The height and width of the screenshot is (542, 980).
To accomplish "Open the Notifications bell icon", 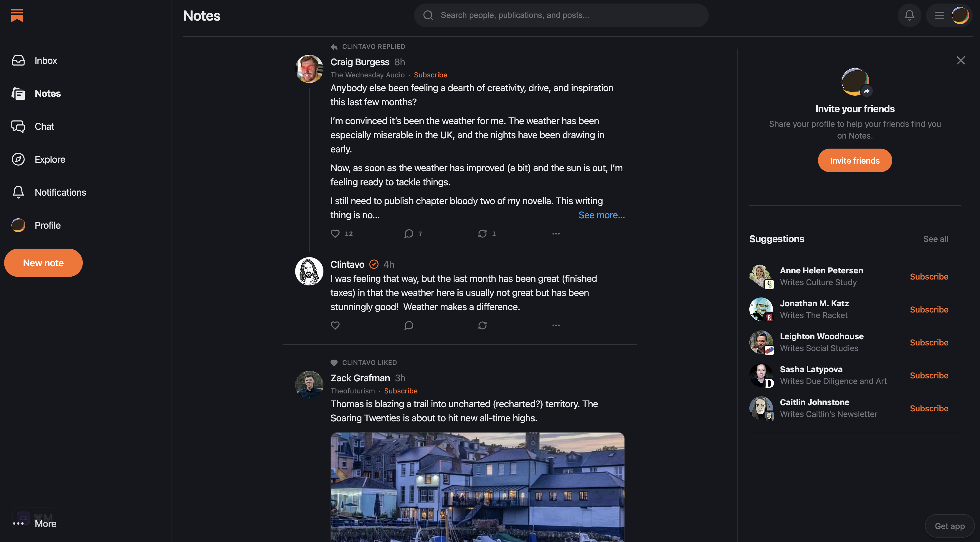I will click(909, 15).
